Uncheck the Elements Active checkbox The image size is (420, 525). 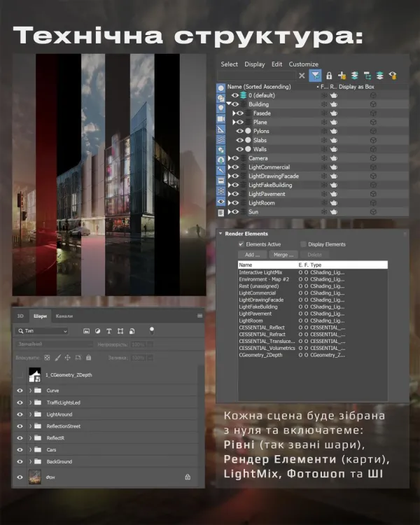point(241,244)
